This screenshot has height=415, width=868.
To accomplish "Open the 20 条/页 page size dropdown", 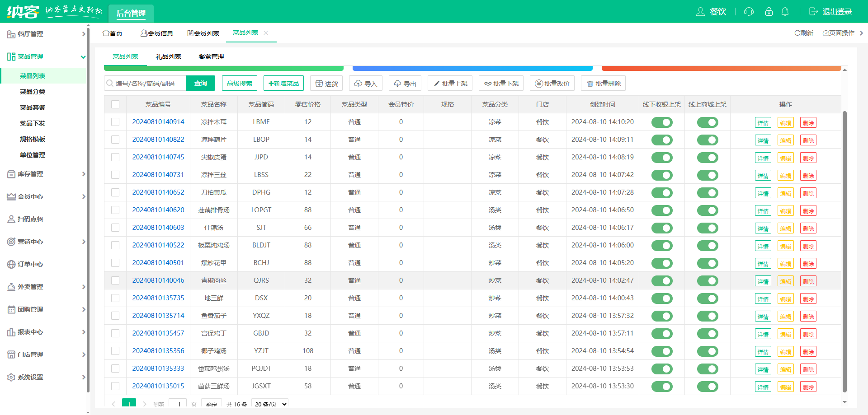I will pyautogui.click(x=270, y=404).
